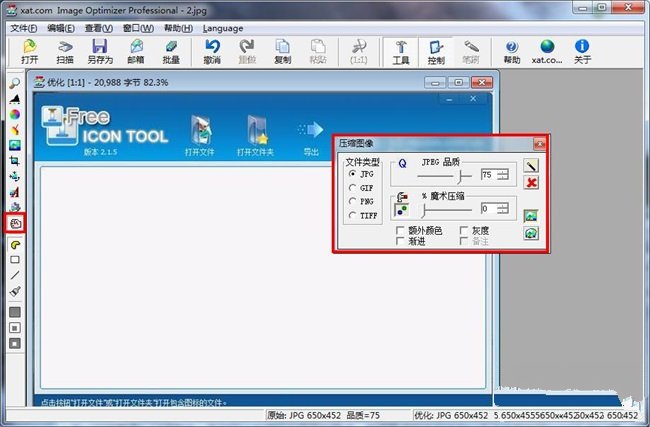Image resolution: width=650 pixels, height=427 pixels.
Task: Click the compress image tool highlighted in sidebar
Action: pos(15,224)
